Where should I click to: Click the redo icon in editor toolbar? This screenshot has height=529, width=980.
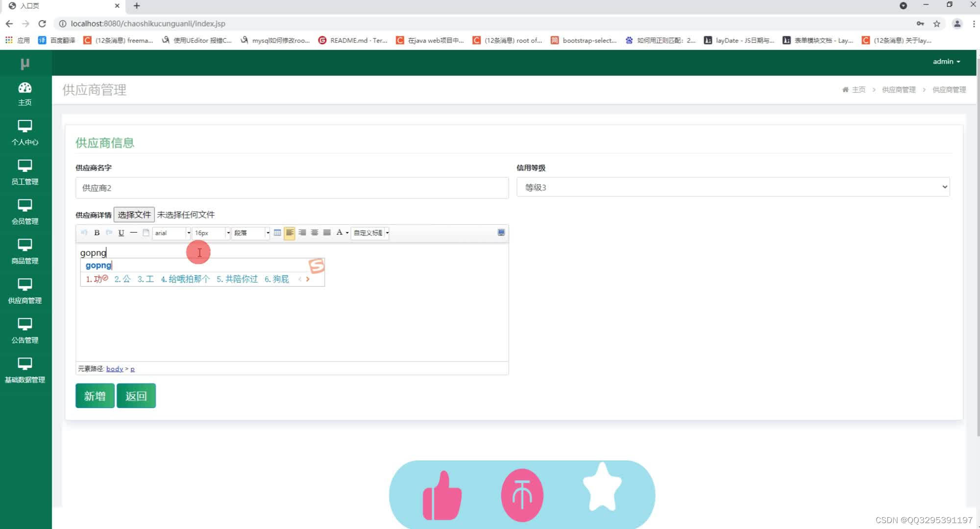(x=109, y=233)
